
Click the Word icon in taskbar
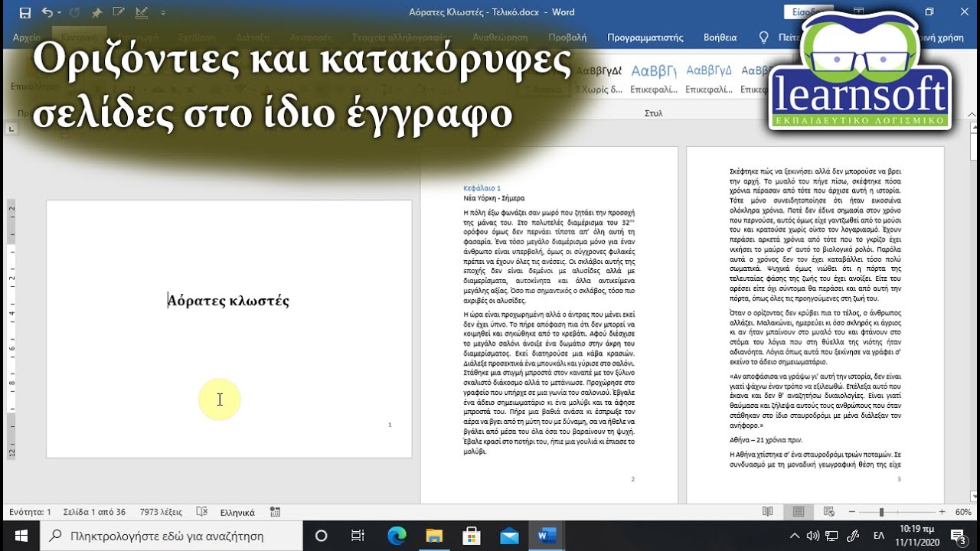[x=547, y=536]
